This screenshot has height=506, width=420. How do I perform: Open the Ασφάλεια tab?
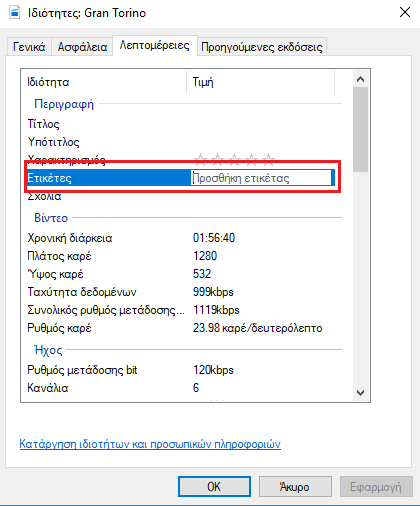pos(82,47)
